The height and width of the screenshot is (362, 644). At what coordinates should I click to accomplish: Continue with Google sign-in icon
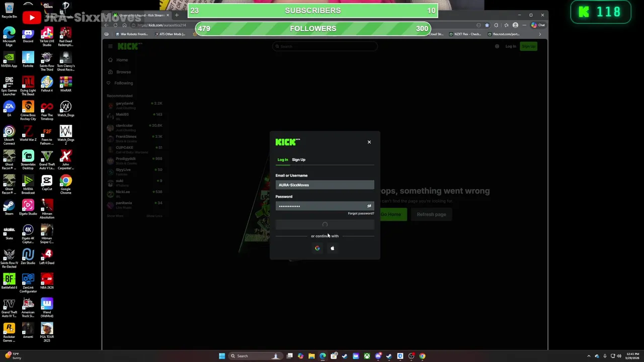click(317, 248)
